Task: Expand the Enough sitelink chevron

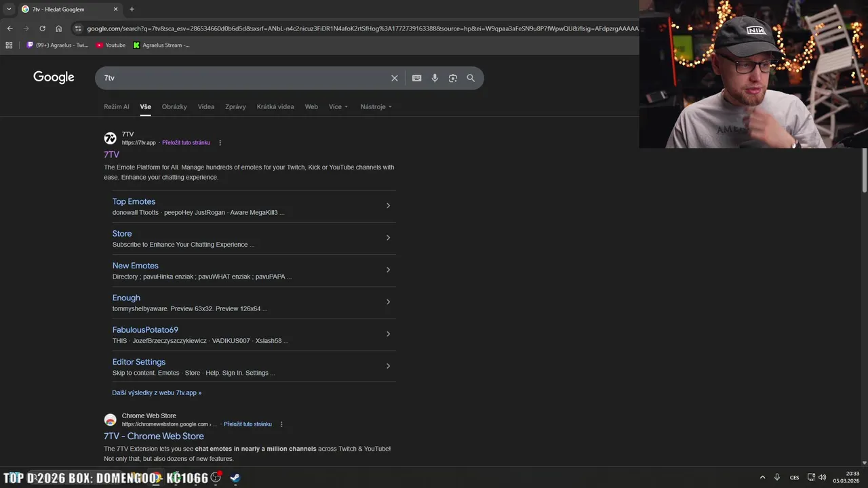Action: tap(388, 302)
